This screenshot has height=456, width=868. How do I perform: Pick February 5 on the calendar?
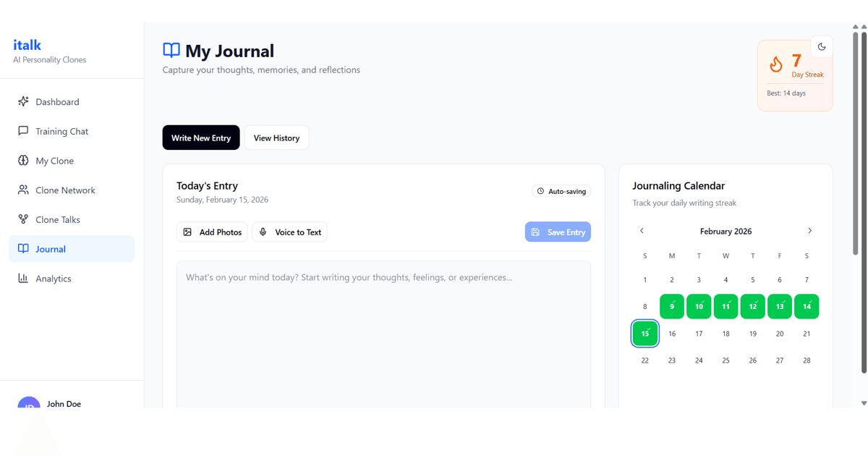coord(753,279)
